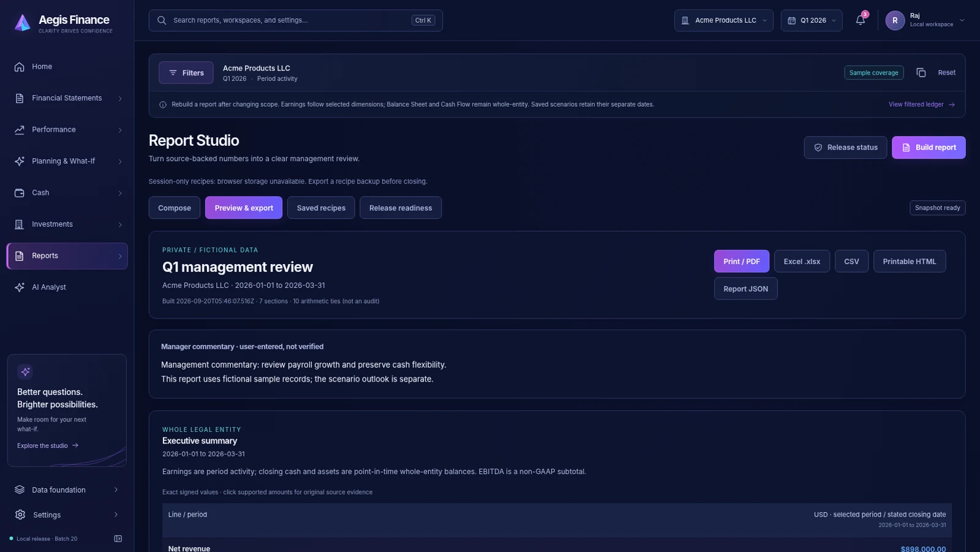Expand Financial Statements menu
980x552 pixels.
(120, 99)
